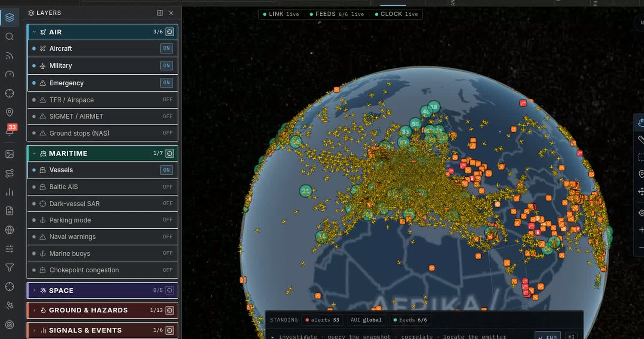Turn off the Emergency layer
Screen dimensions: 644x339
click(x=167, y=83)
